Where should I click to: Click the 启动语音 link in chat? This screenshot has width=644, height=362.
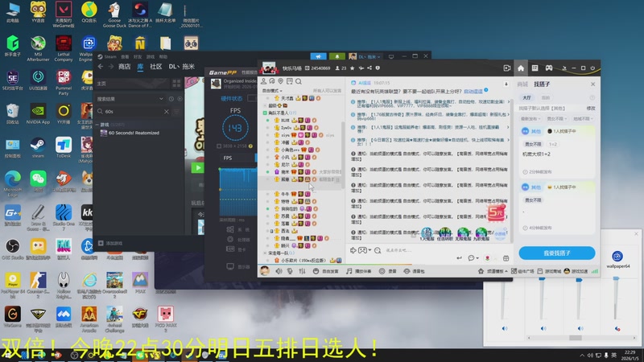473,92
